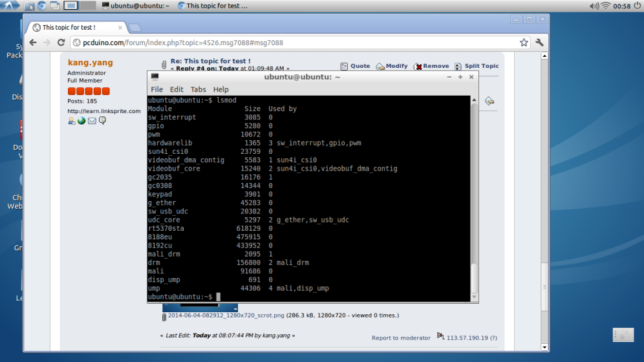The height and width of the screenshot is (362, 644).
Task: Open kang.yang username link
Action: click(90, 63)
